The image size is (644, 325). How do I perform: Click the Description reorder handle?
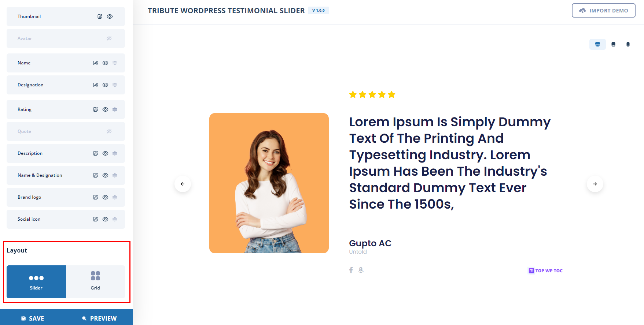coord(115,153)
